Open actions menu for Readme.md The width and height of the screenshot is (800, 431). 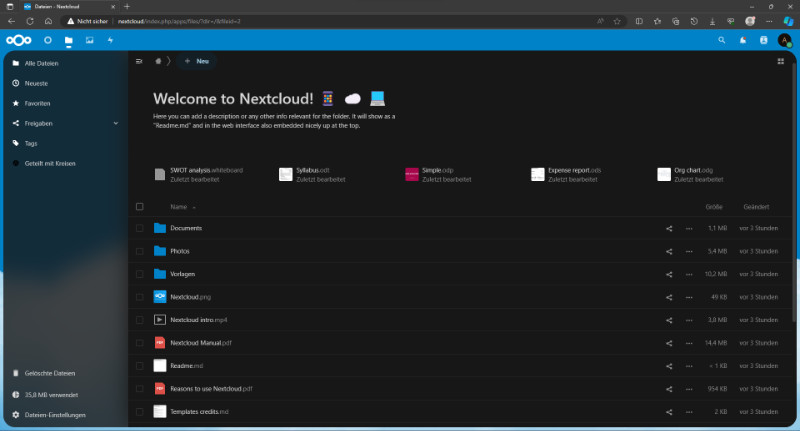click(x=689, y=366)
